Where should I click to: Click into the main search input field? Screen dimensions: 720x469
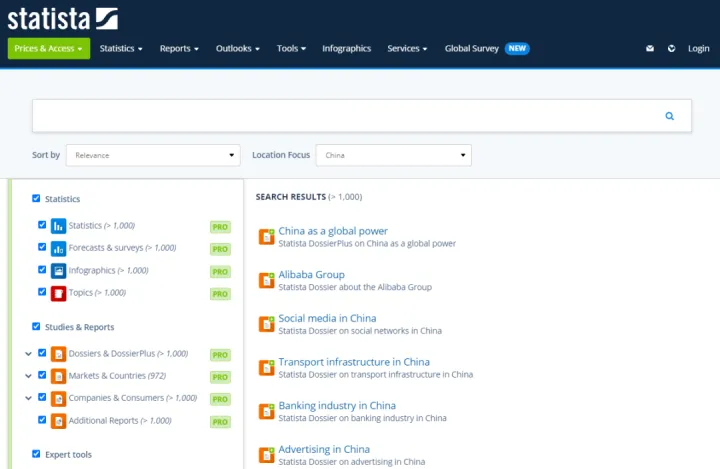(362, 116)
